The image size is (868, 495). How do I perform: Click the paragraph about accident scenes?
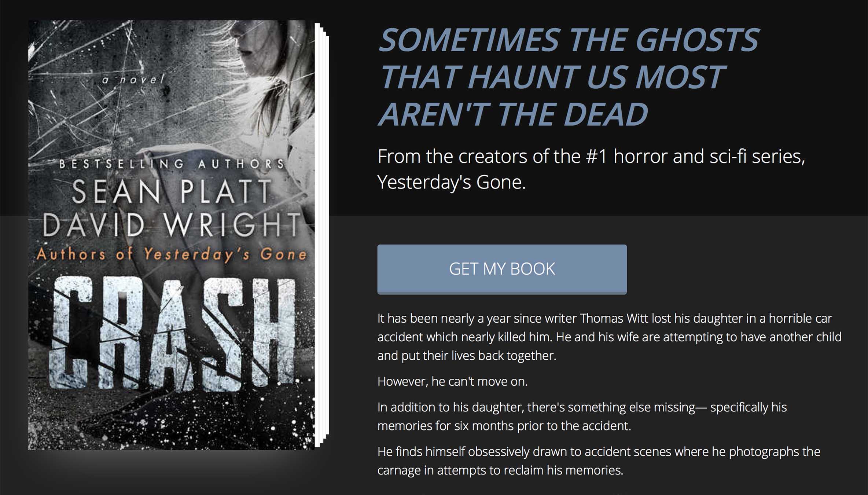click(x=599, y=461)
